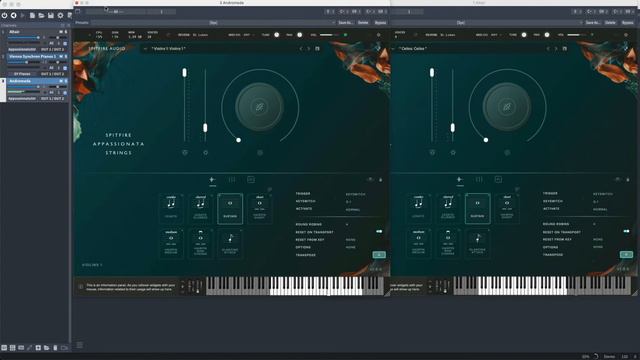Viewport: 640px width, 360px height.
Task: Click Delete in the Andromeda window
Action: pos(363,23)
